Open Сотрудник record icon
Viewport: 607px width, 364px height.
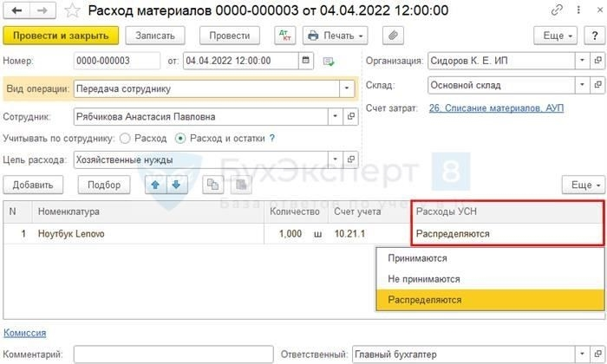click(x=350, y=116)
